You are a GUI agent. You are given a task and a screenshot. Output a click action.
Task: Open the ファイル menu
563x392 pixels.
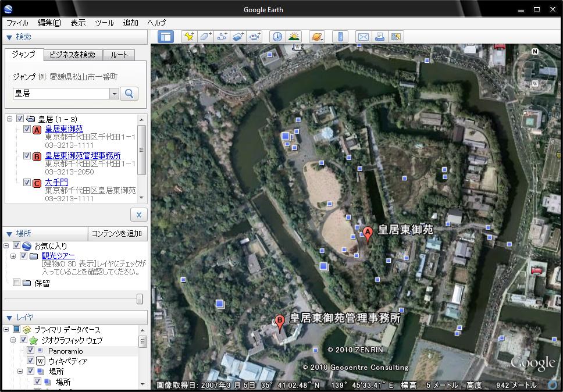(17, 23)
